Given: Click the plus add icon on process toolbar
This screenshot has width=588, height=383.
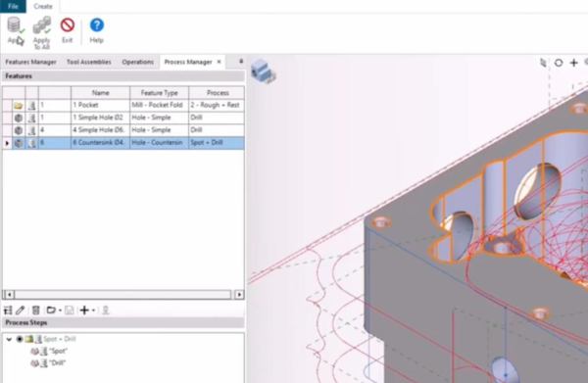Looking at the screenshot, I should [x=84, y=311].
